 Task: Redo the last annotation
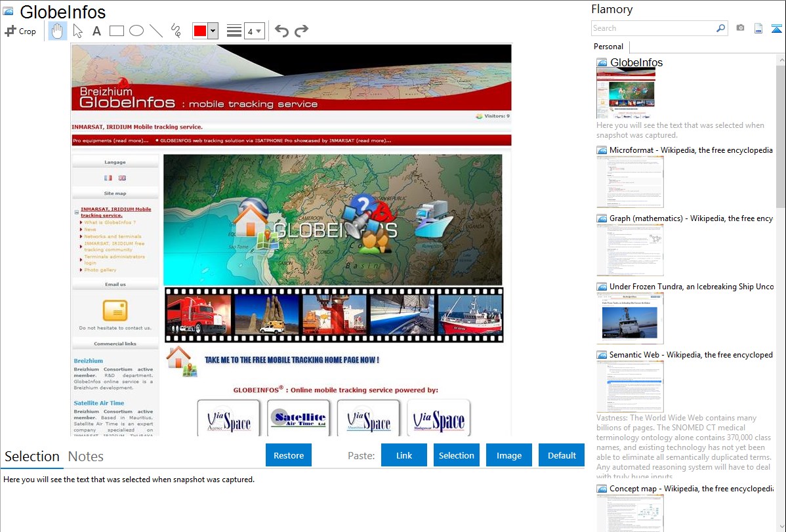[x=301, y=31]
